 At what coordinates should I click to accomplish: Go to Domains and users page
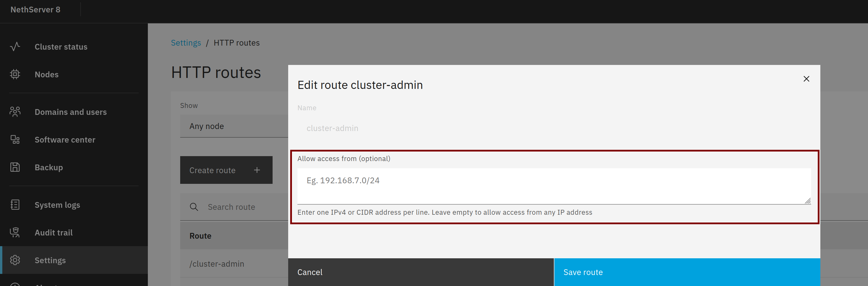pyautogui.click(x=70, y=112)
